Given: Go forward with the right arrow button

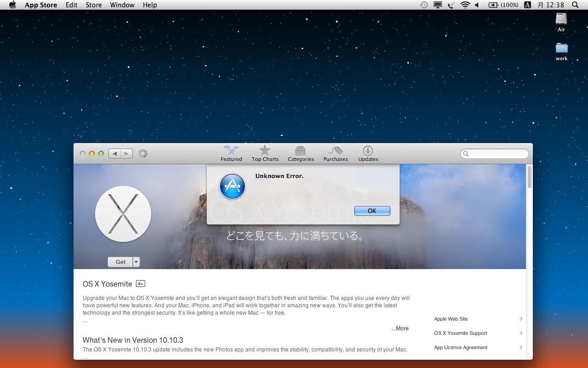Looking at the screenshot, I should (x=127, y=154).
